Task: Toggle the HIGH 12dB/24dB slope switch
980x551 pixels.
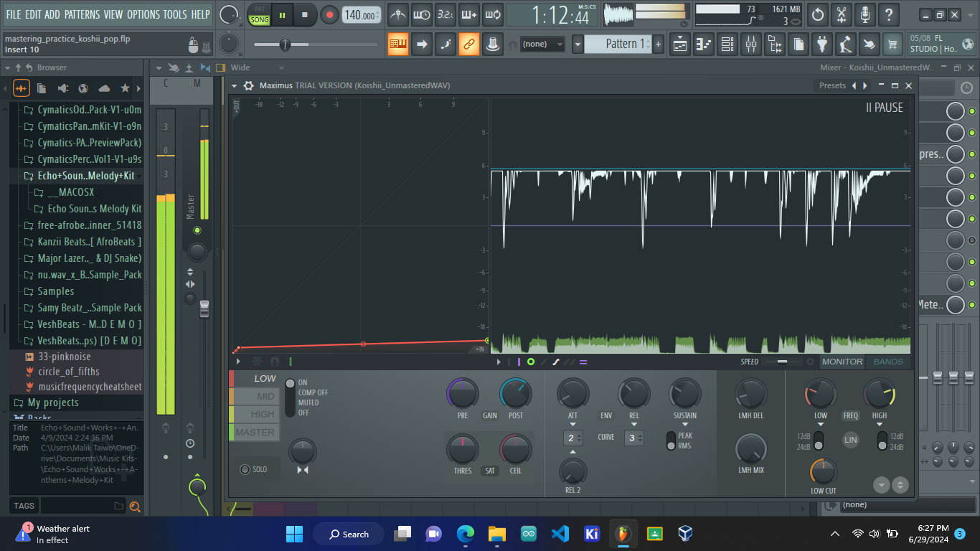Action: pyautogui.click(x=882, y=441)
